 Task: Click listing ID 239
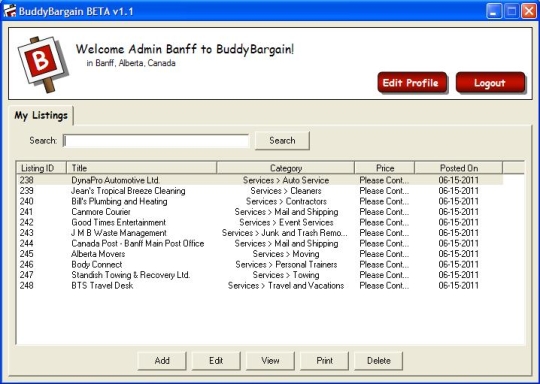coord(27,191)
